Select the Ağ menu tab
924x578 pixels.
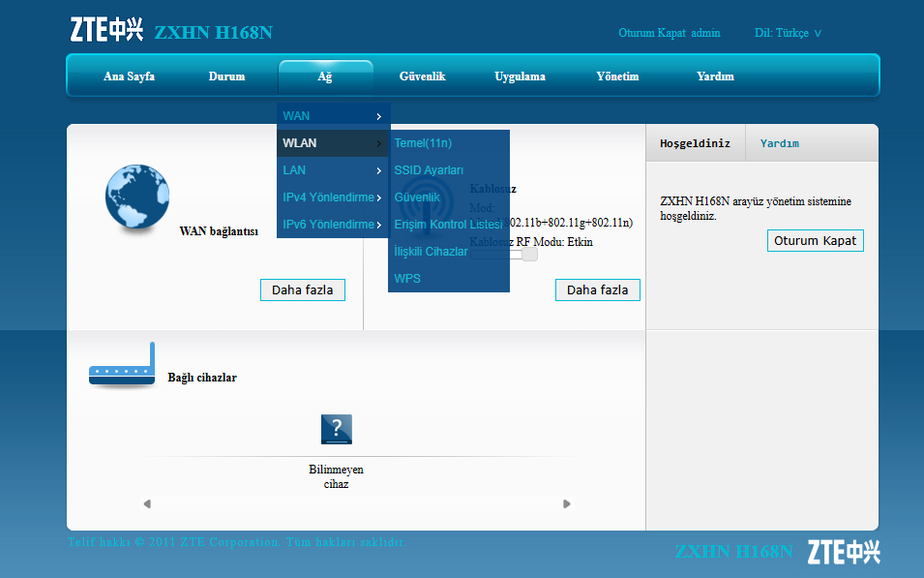pyautogui.click(x=325, y=76)
